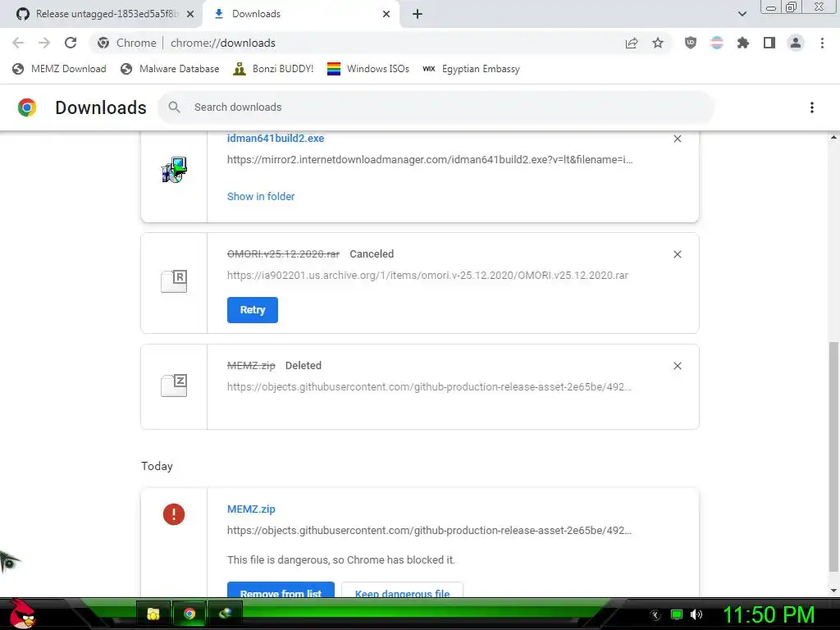Open the profile avatar menu
This screenshot has height=630, width=840.
(x=796, y=43)
